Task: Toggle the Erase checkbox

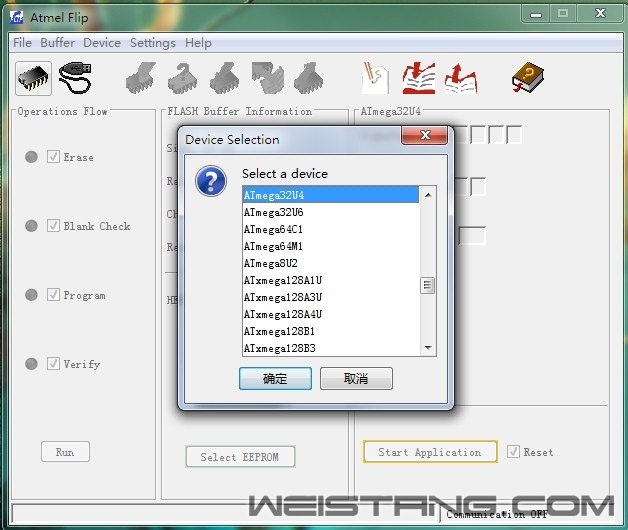Action: (x=53, y=156)
